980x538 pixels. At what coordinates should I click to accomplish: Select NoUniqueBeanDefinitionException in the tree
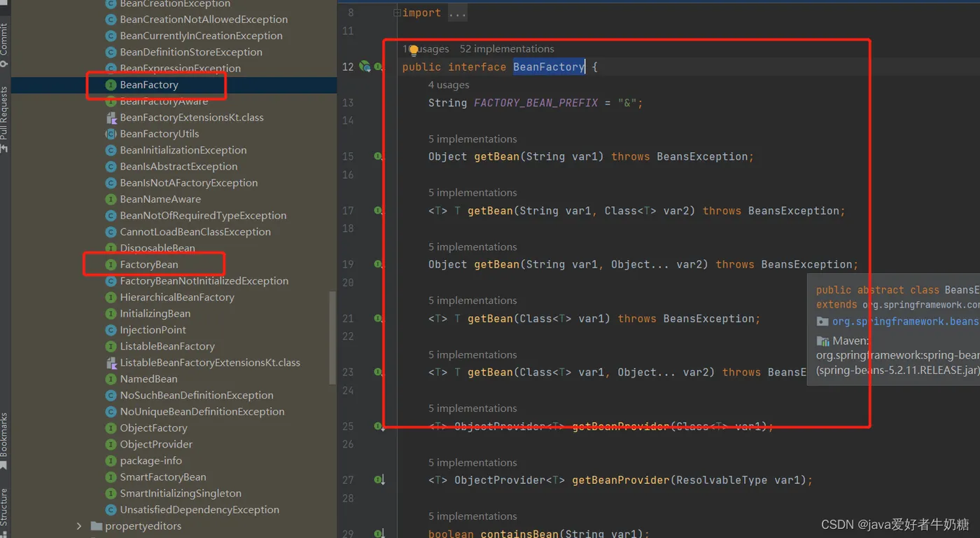pos(202,412)
